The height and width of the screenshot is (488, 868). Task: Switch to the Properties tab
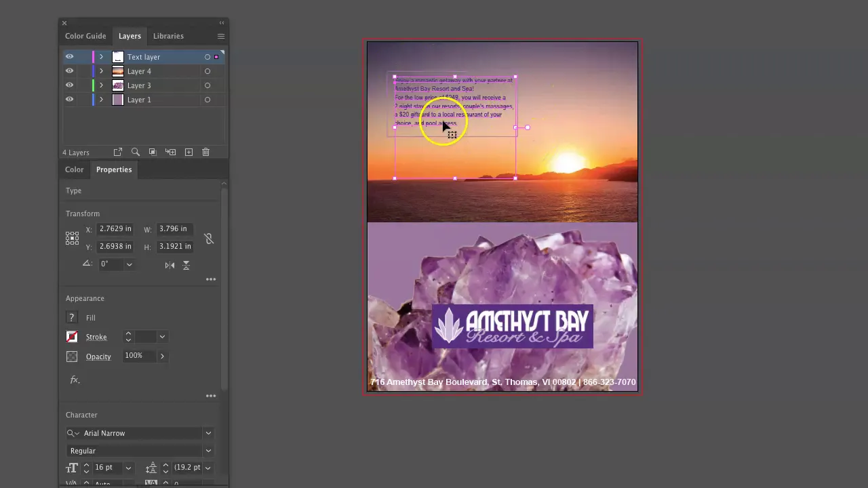[114, 169]
